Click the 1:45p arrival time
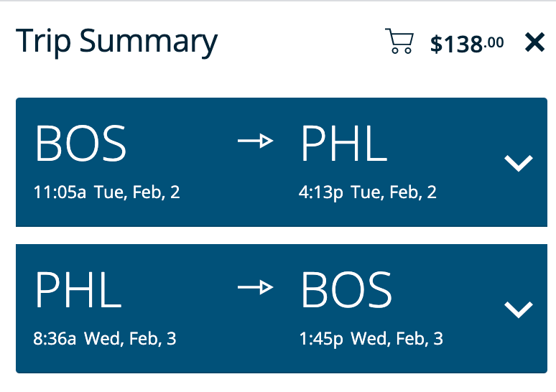556x392 pixels. (321, 338)
